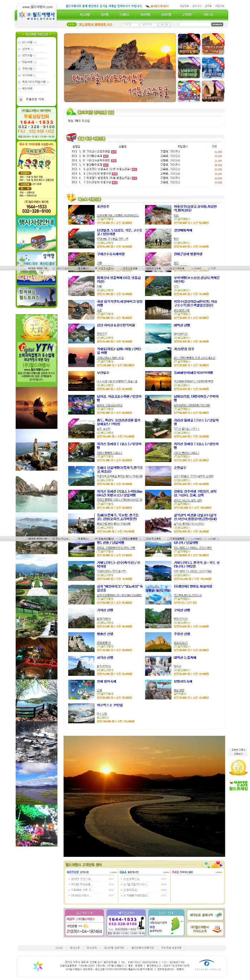Image resolution: width=250 pixels, height=980 pixels.
Task: Click the search text field in header
Action: pyautogui.click(x=194, y=24)
